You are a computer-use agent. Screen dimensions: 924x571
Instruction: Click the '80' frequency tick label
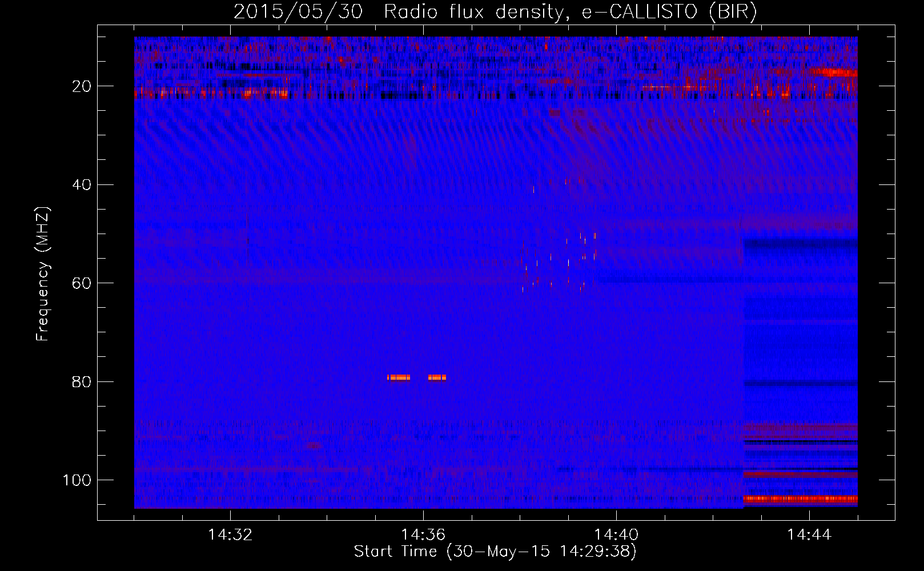(x=82, y=382)
